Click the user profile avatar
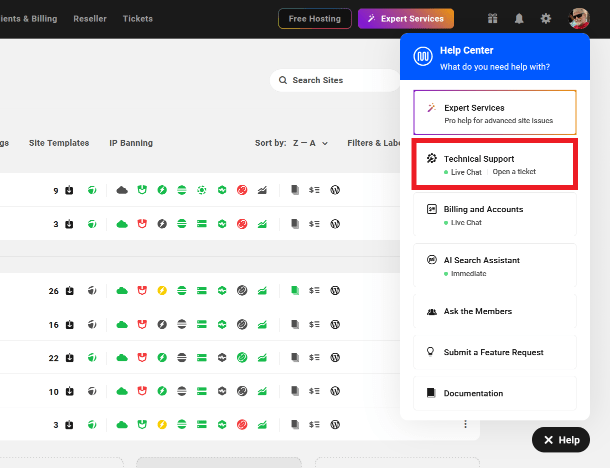This screenshot has height=468, width=610. (580, 18)
